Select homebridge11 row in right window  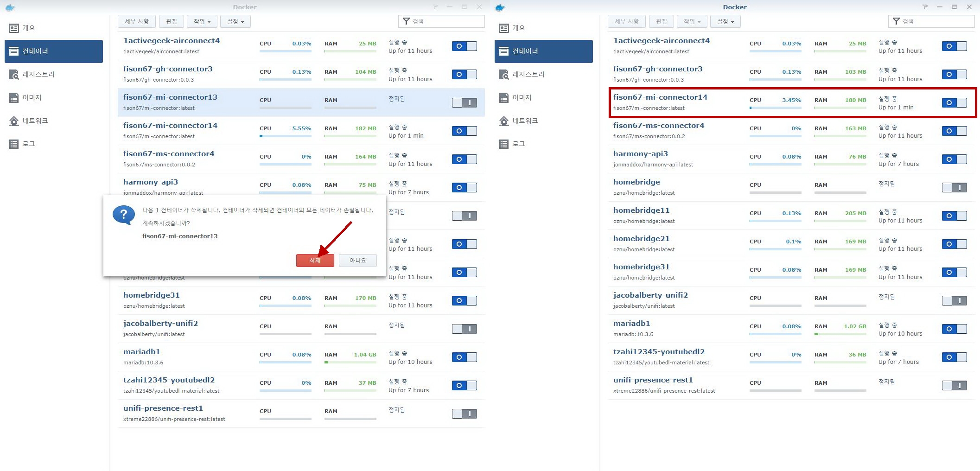(791, 216)
